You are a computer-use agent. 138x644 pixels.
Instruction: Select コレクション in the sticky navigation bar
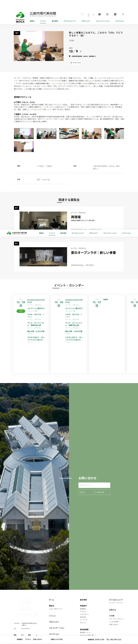tap(126, 233)
